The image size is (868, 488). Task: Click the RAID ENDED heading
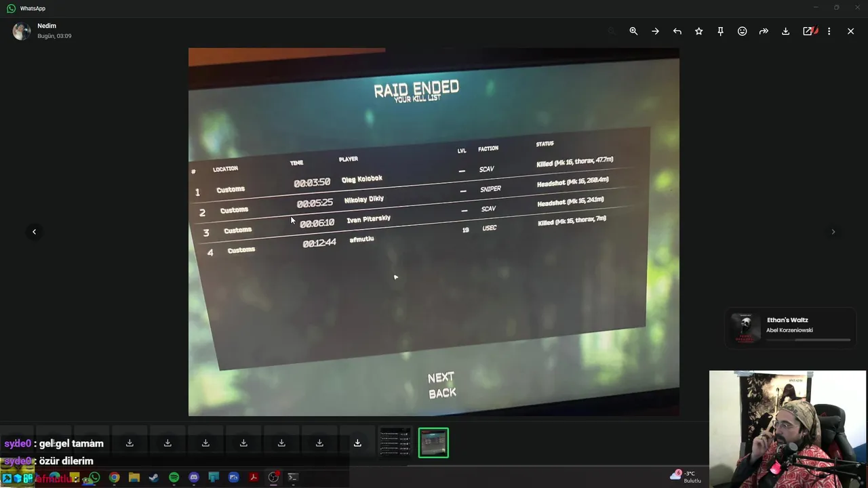416,88
